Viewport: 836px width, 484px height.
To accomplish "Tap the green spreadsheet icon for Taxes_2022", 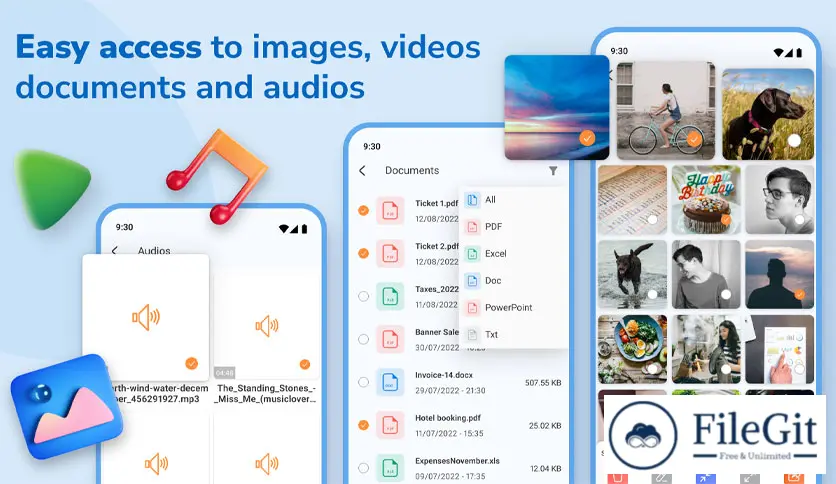I will [390, 296].
